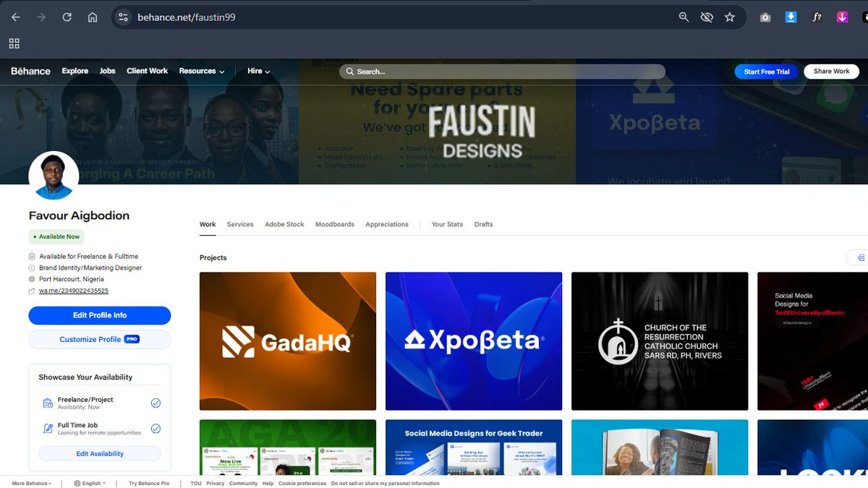Open site information icon in address bar
Image resolution: width=868 pixels, height=488 pixels.
pos(123,17)
